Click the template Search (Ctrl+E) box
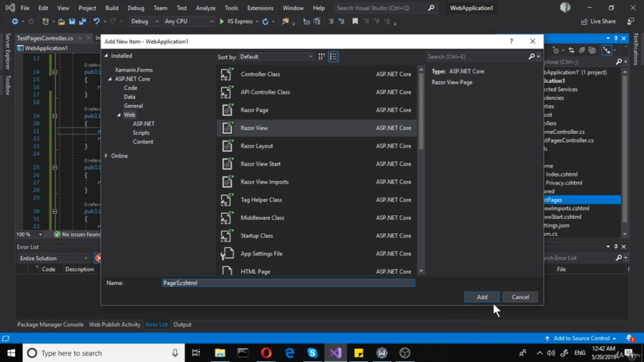This screenshot has height=362, width=644. [x=478, y=57]
